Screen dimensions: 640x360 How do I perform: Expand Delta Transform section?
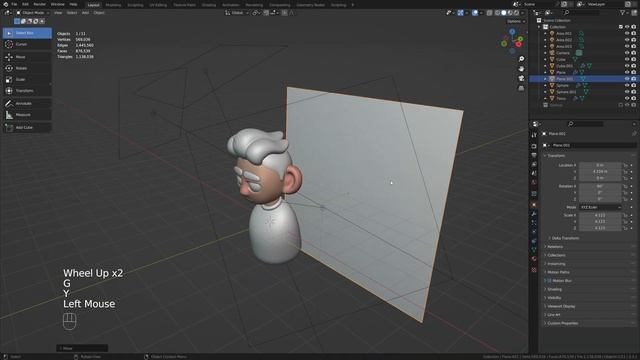point(565,238)
